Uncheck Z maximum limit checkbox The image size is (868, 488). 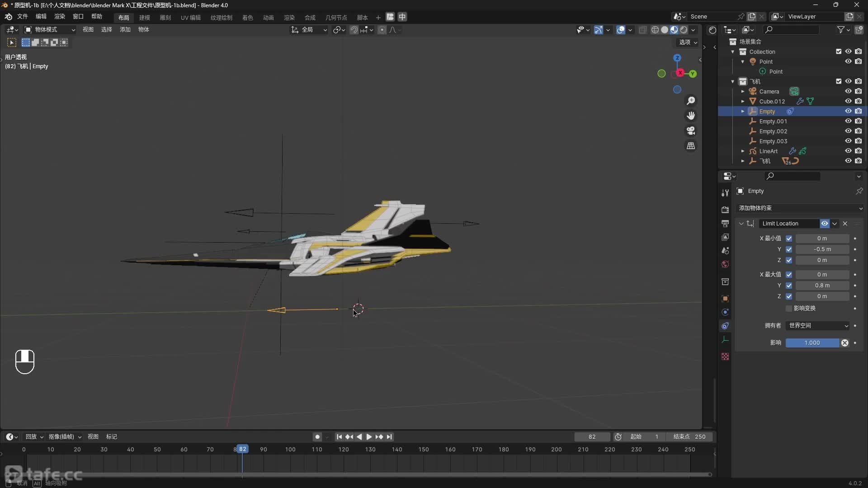coord(789,296)
